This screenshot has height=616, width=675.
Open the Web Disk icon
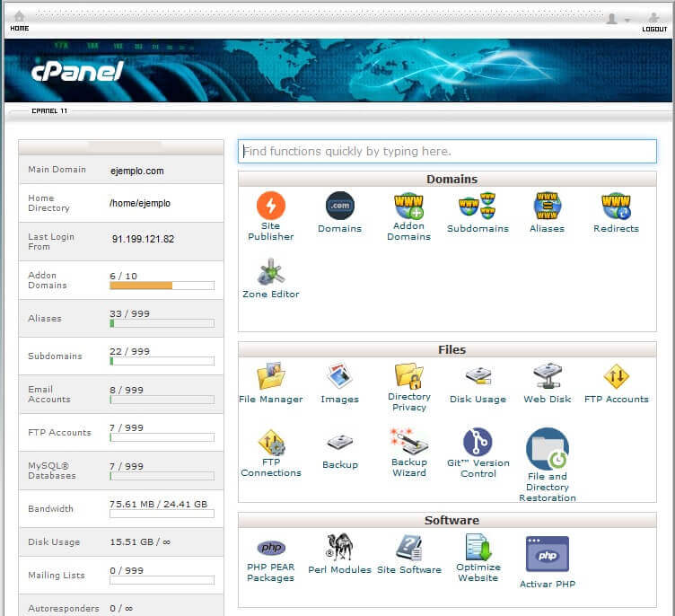click(x=548, y=376)
